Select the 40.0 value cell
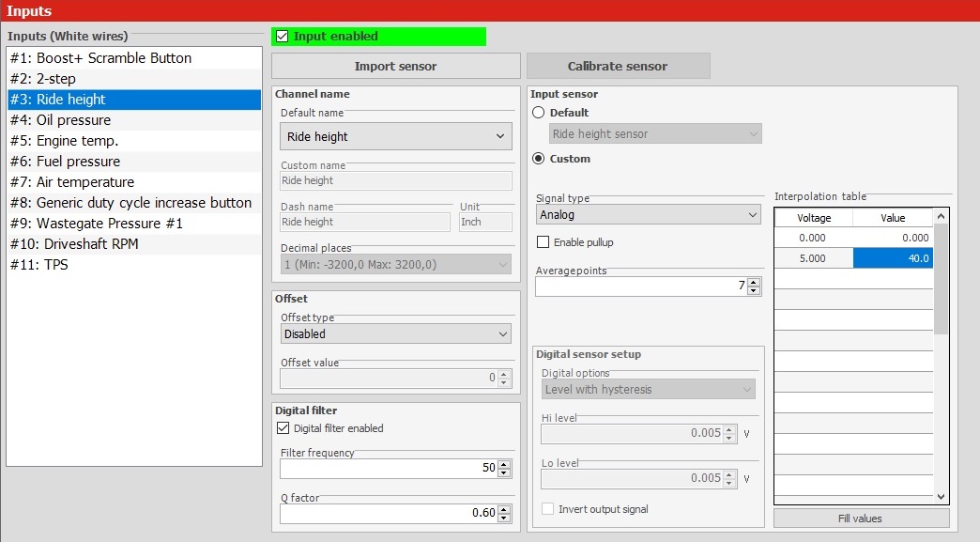 [893, 258]
